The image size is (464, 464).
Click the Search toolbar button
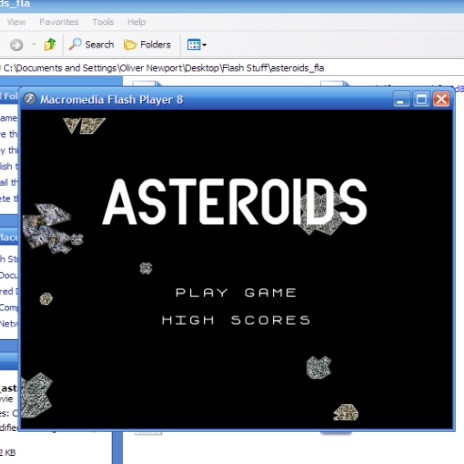coord(91,44)
